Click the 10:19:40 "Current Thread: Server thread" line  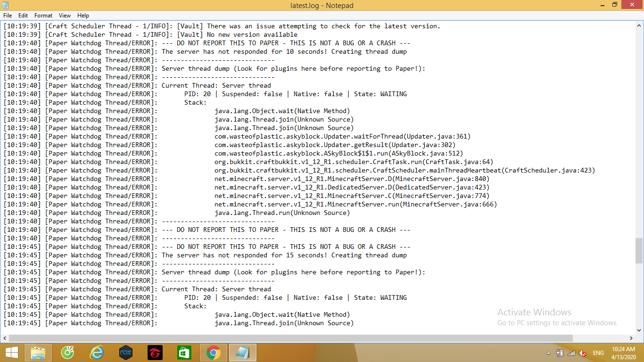[x=137, y=85]
